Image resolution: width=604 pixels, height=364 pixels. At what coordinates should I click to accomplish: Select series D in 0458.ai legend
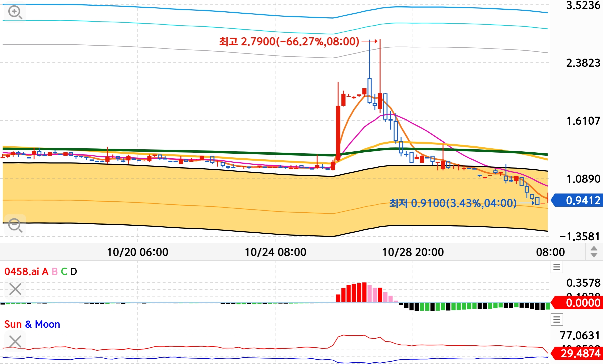74,272
